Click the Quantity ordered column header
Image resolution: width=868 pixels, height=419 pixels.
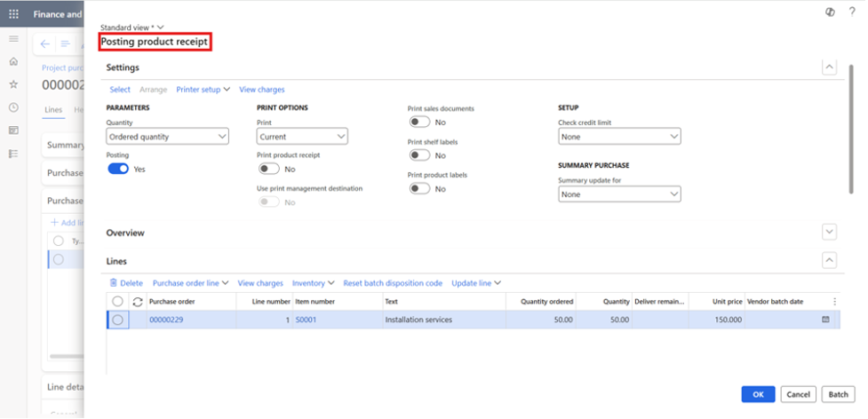click(x=541, y=302)
